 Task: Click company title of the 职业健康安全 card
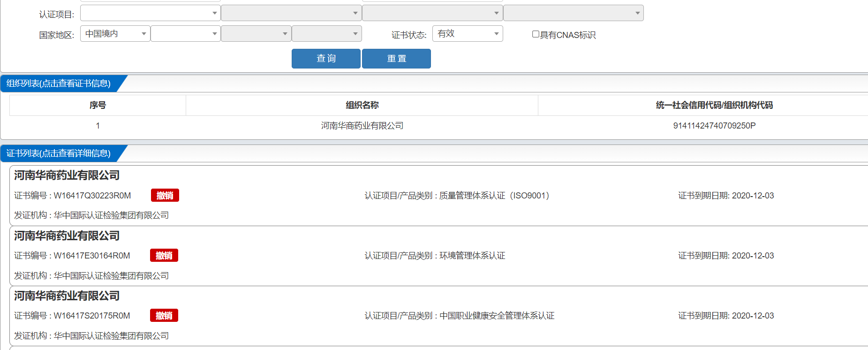(x=67, y=296)
